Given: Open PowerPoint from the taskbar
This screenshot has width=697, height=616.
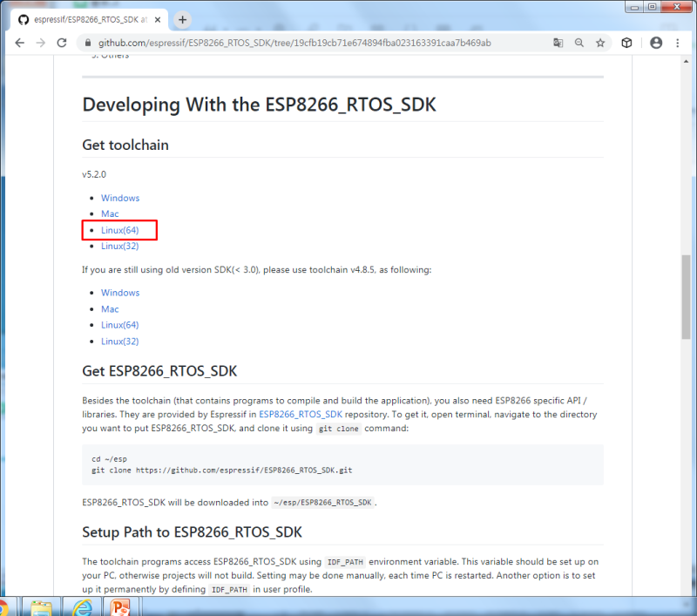Looking at the screenshot, I should coord(120,607).
